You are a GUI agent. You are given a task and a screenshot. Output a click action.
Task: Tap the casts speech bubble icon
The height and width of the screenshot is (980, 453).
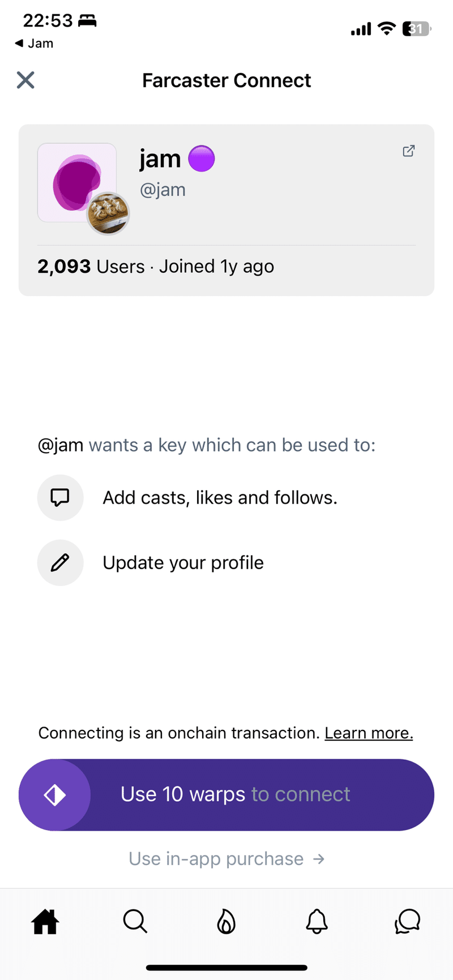point(60,497)
